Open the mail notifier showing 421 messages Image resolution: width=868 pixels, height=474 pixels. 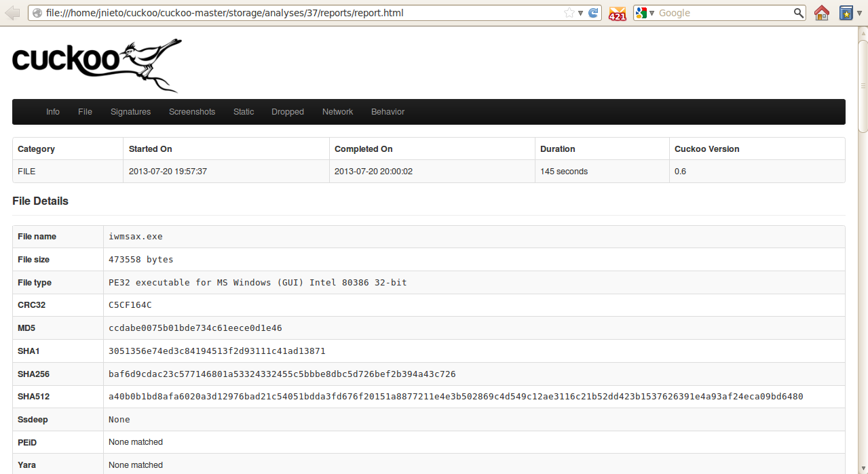pyautogui.click(x=617, y=12)
